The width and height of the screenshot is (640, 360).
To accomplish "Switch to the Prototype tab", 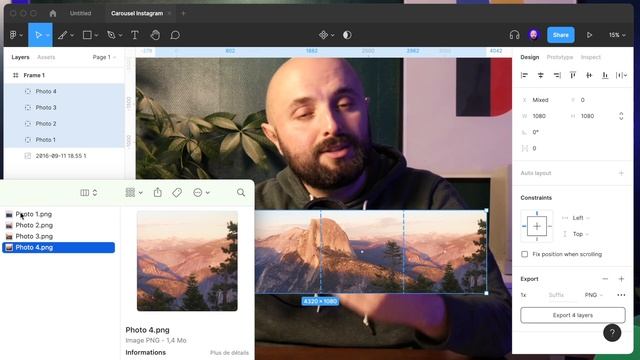I will pos(560,57).
